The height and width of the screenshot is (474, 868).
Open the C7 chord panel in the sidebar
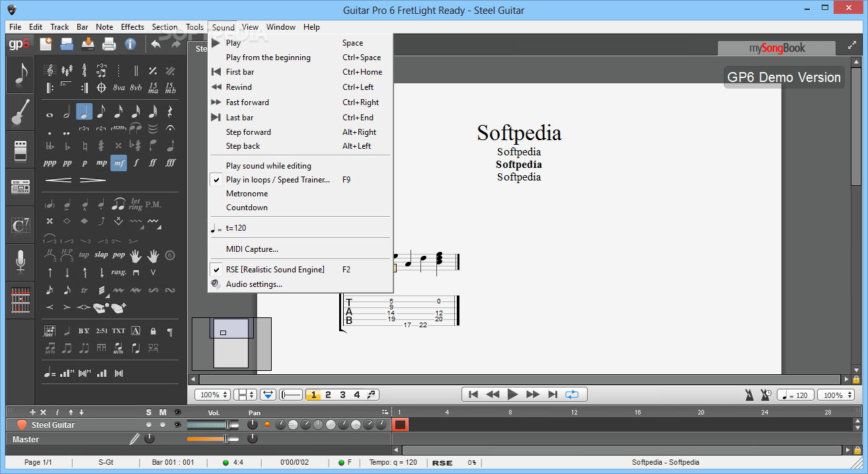tap(20, 225)
